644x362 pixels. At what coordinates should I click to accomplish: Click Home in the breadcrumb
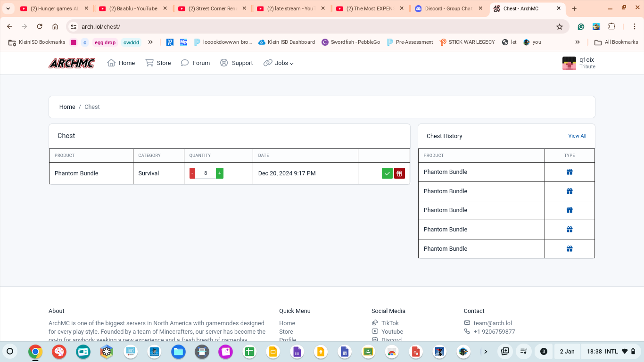(x=67, y=107)
